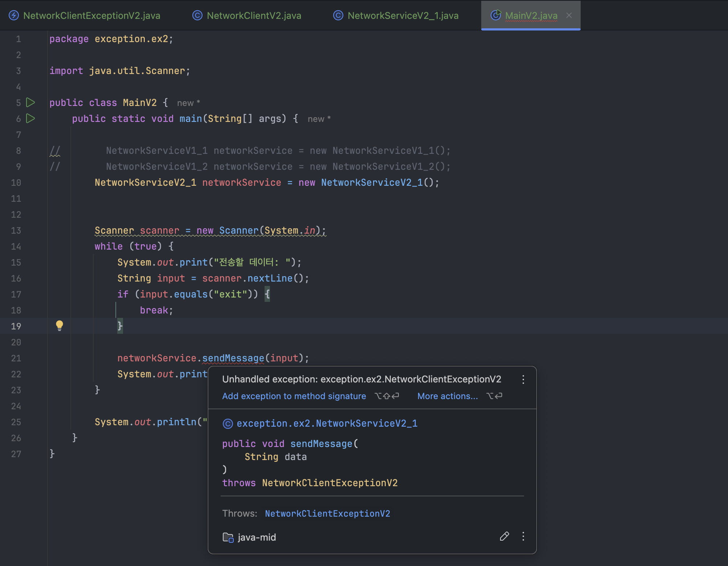
Task: Open the NetworkClientExceptionV2 link after Throws
Action: [327, 513]
